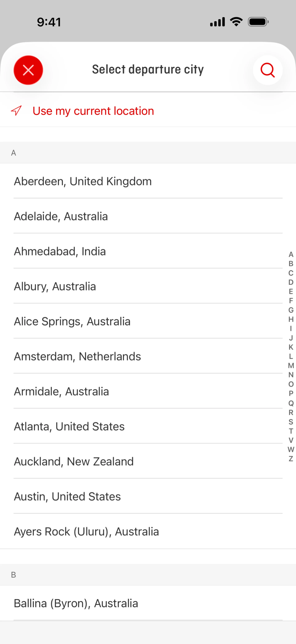Select Austin, United States

[67, 496]
